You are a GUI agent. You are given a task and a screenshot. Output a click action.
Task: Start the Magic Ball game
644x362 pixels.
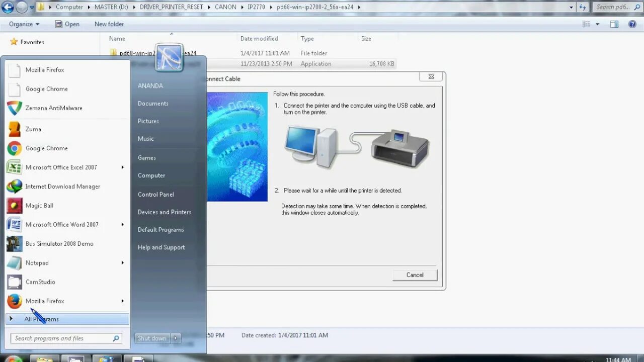pyautogui.click(x=67, y=206)
